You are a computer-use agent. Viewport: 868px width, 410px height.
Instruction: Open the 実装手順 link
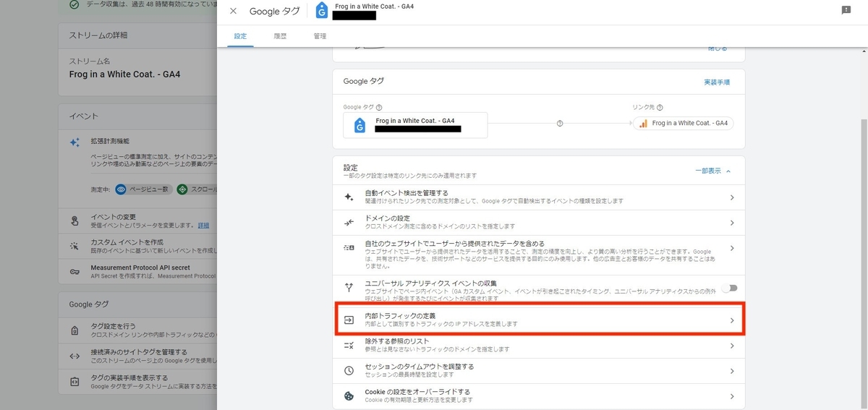pos(718,82)
